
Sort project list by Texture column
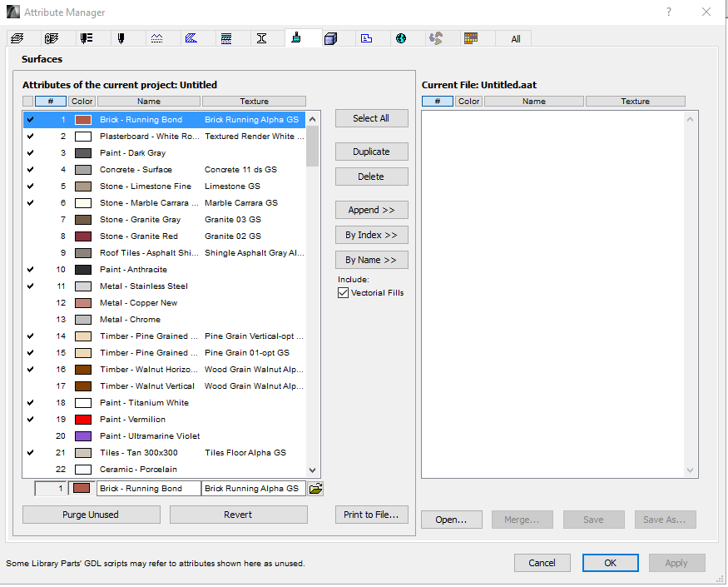tap(254, 102)
